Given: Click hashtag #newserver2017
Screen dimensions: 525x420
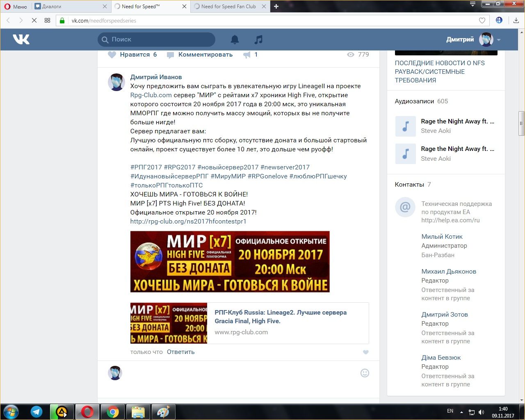Looking at the screenshot, I should click(x=285, y=167).
